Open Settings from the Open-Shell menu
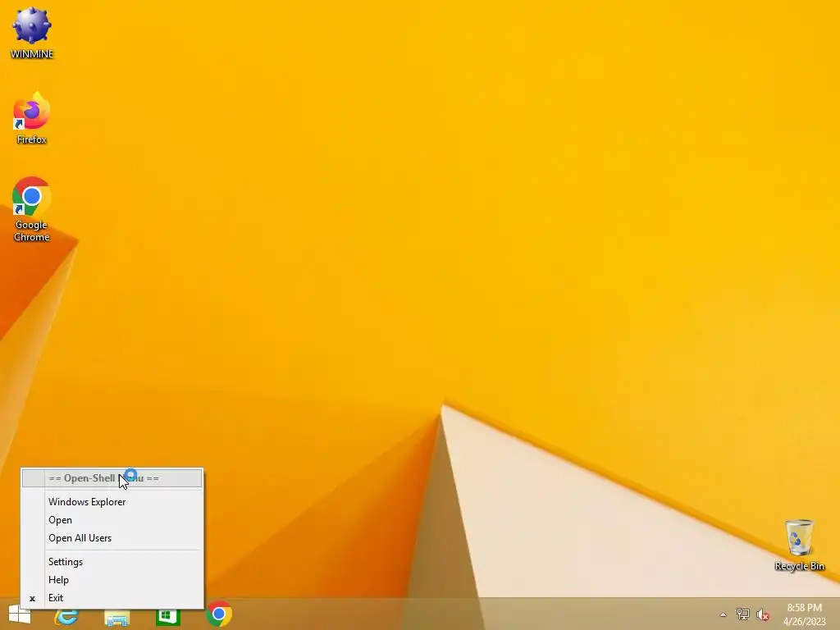The image size is (840, 630). point(112,561)
